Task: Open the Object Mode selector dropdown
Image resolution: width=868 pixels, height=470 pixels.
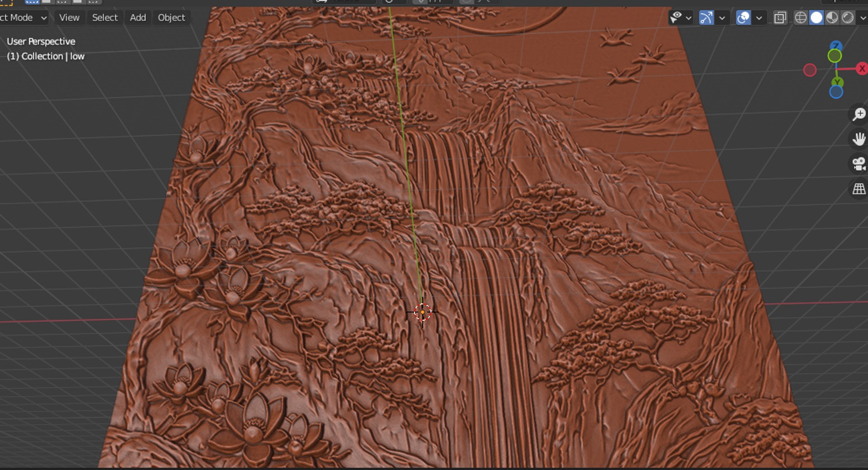Action: coord(24,18)
